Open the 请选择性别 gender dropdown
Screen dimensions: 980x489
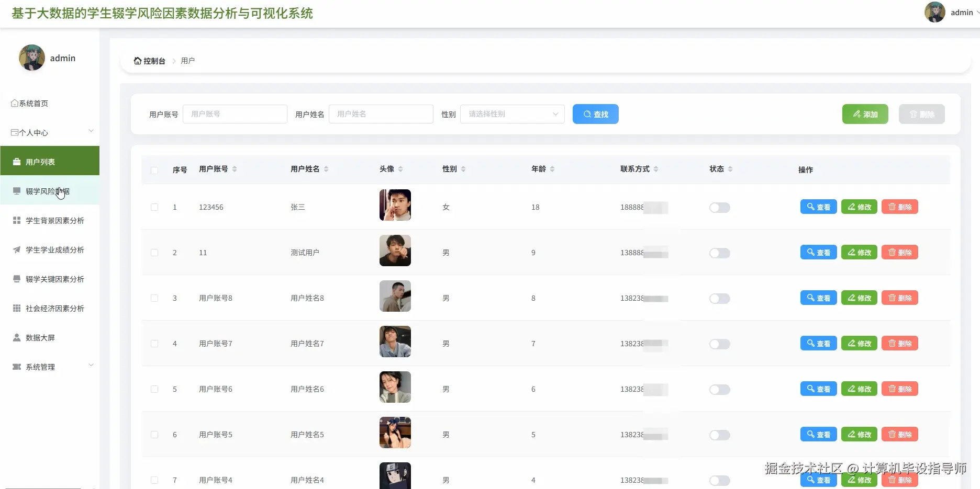pyautogui.click(x=513, y=114)
